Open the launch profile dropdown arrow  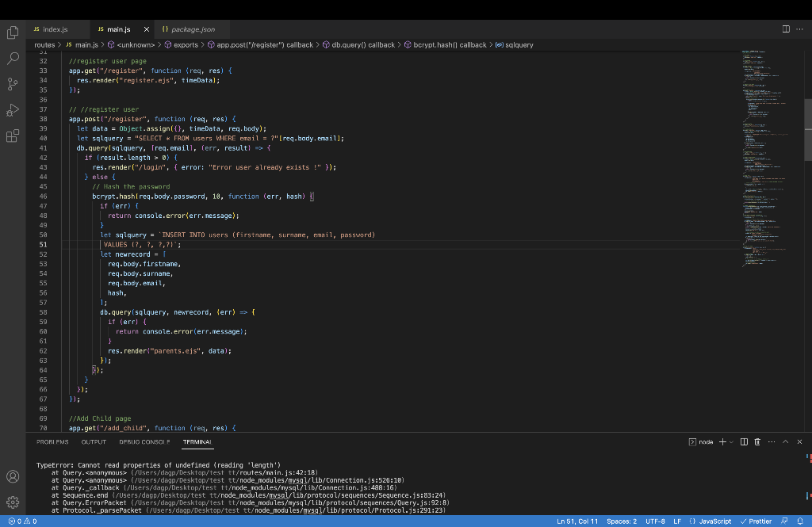tap(731, 442)
